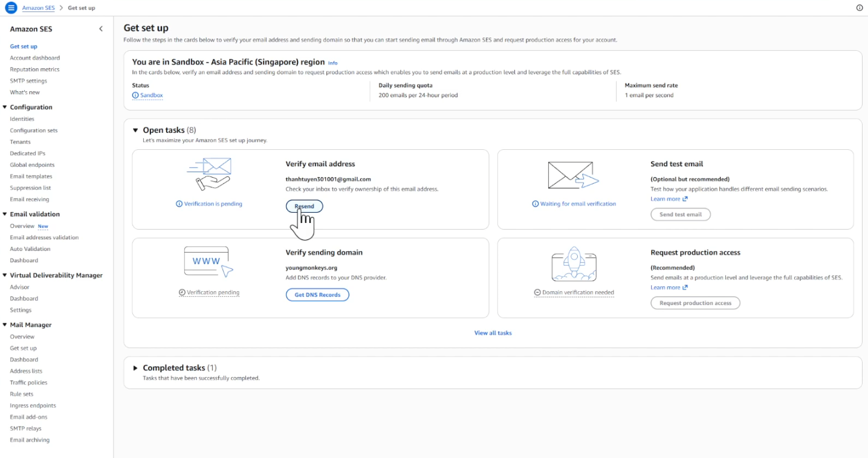Select Get set up at top of sidebar

click(24, 47)
